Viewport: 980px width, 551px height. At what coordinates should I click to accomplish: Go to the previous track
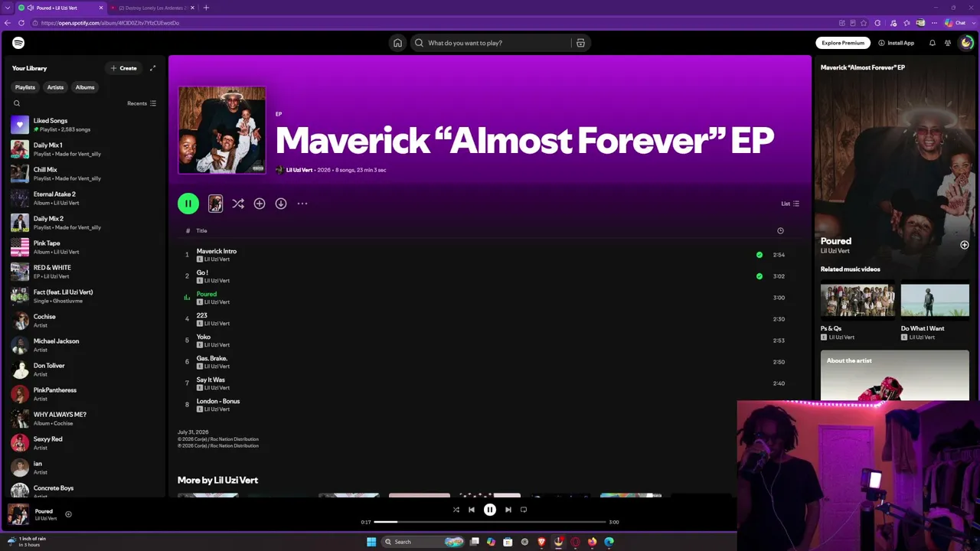(x=472, y=510)
